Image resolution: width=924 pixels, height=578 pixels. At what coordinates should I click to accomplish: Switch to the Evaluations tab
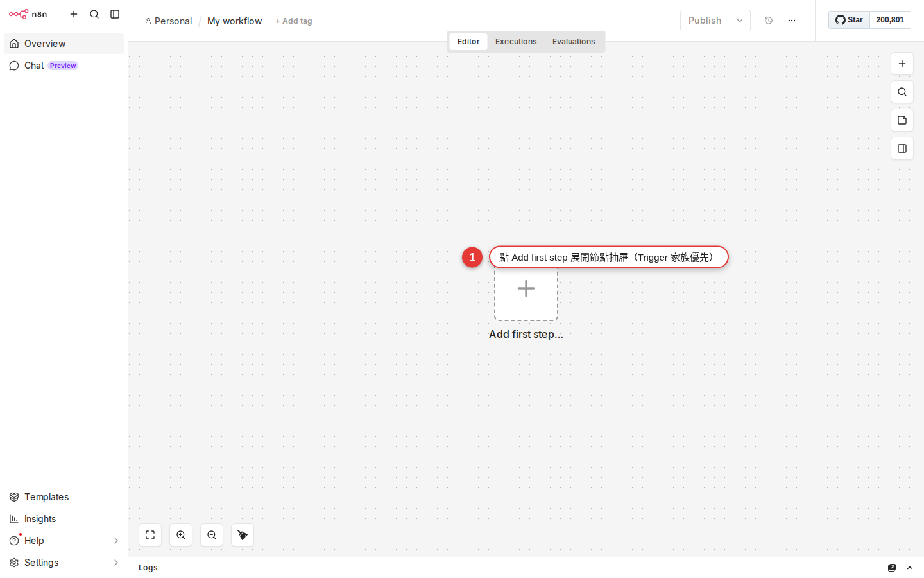(574, 42)
